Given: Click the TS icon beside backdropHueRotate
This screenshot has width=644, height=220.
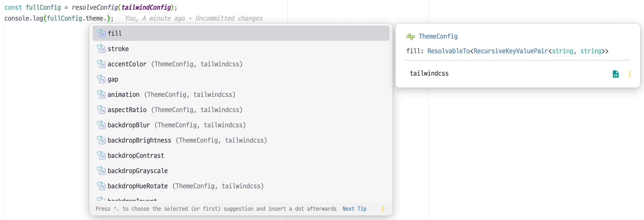Looking at the screenshot, I should click(102, 186).
